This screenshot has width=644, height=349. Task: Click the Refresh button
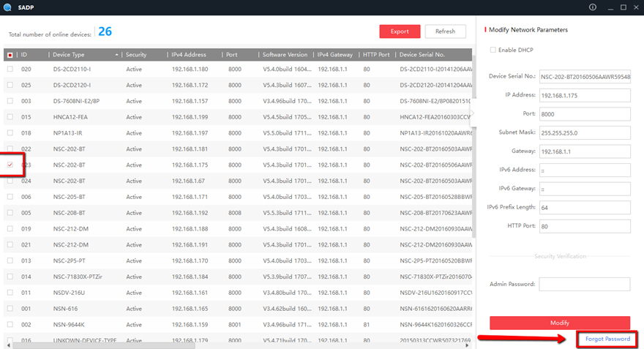[445, 31]
